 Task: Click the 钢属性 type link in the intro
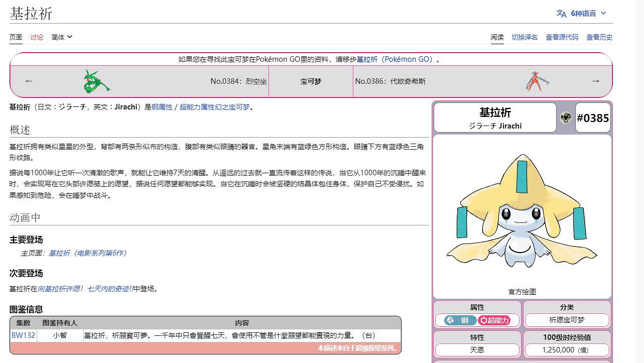(163, 106)
